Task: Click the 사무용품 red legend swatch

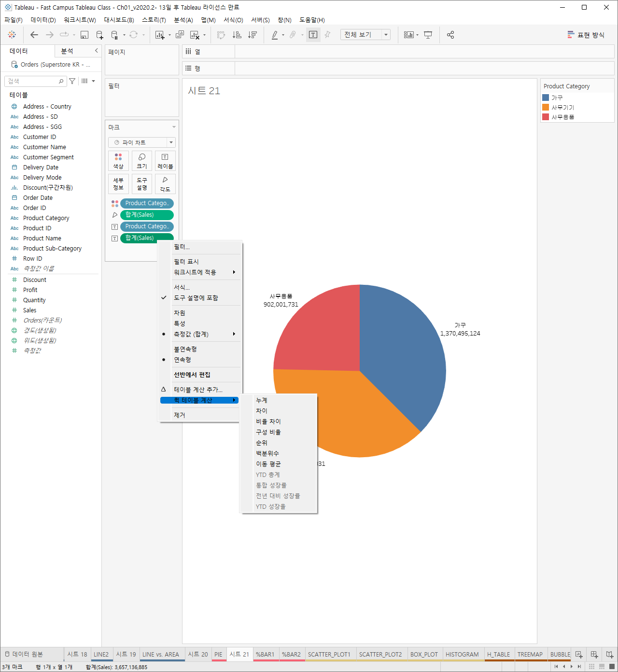Action: 546,117
